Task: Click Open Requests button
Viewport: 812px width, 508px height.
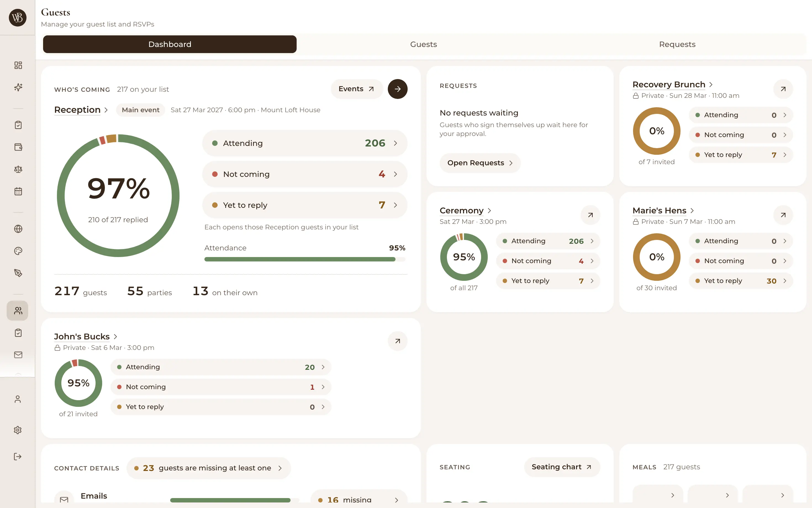Action: [480, 163]
